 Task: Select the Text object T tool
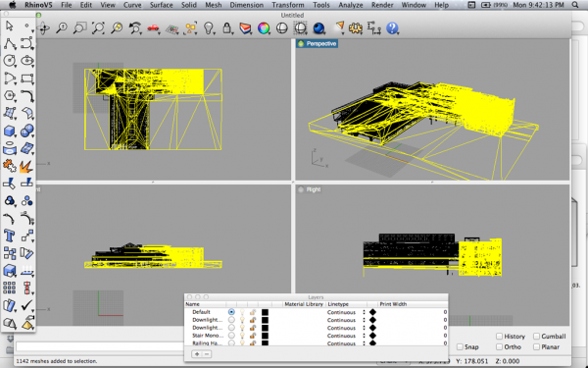pos(10,236)
